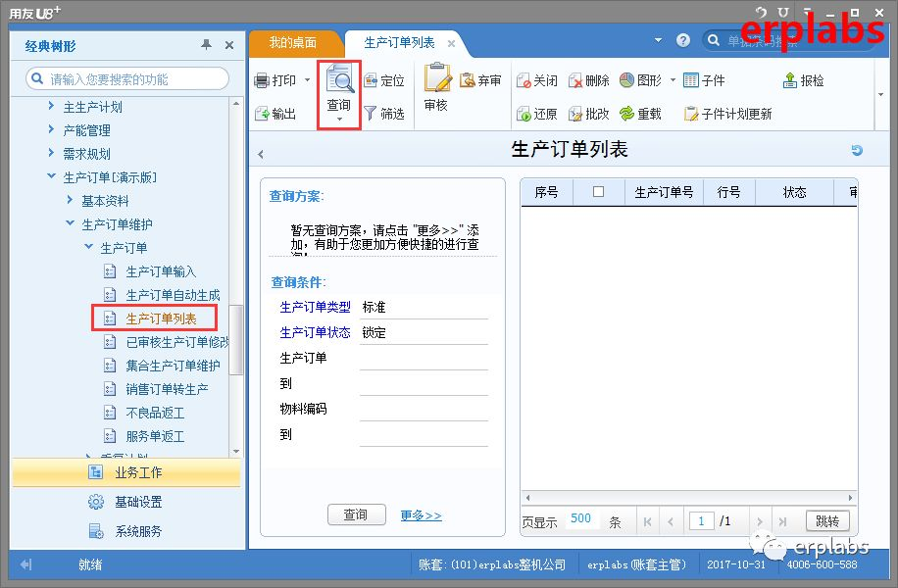The image size is (898, 588).
Task: Click the 报检 inspection icon
Action: click(790, 80)
